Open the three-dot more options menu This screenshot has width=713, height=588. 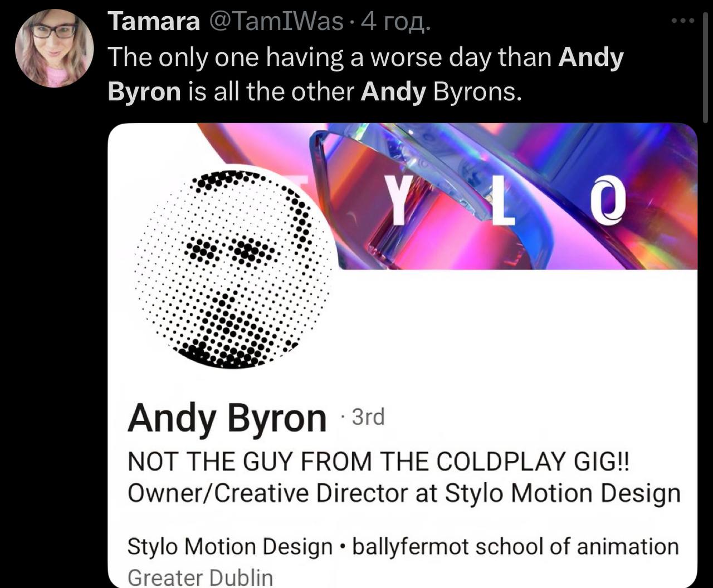point(683,22)
